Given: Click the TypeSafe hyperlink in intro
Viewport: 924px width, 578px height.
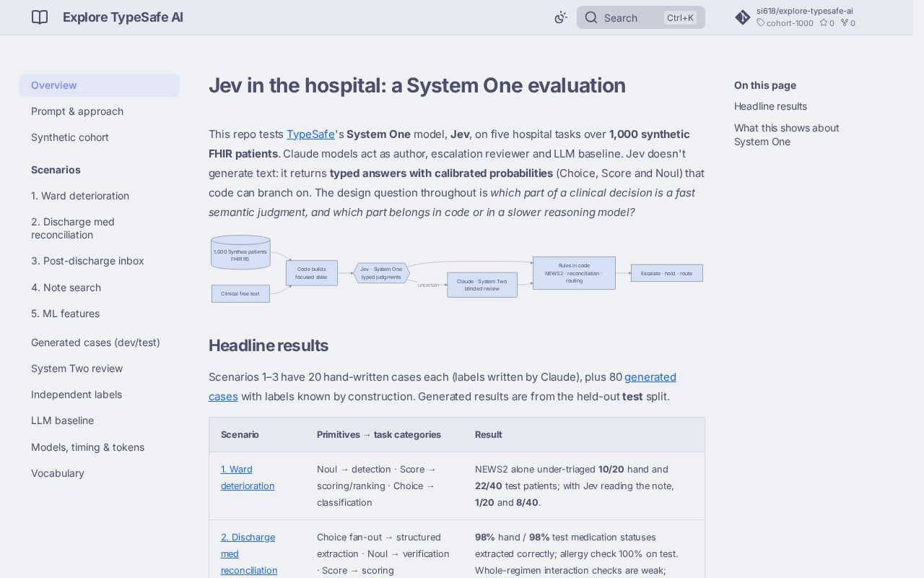Looking at the screenshot, I should 310,134.
